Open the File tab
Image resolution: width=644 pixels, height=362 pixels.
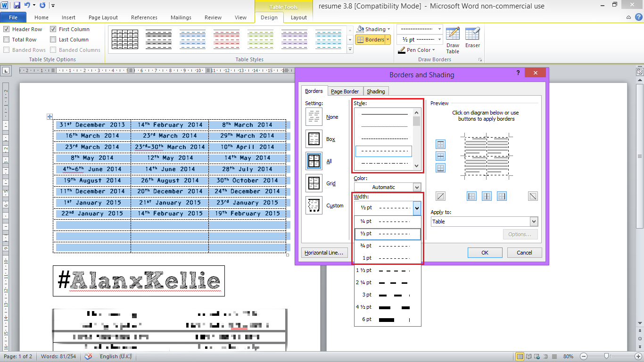13,17
